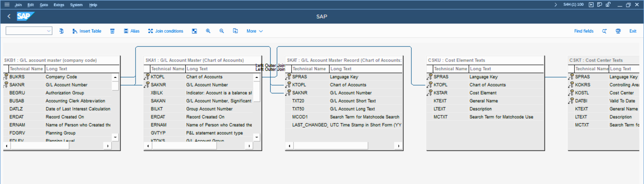Click the Insert Table button
The width and height of the screenshot is (644, 184).
87,31
